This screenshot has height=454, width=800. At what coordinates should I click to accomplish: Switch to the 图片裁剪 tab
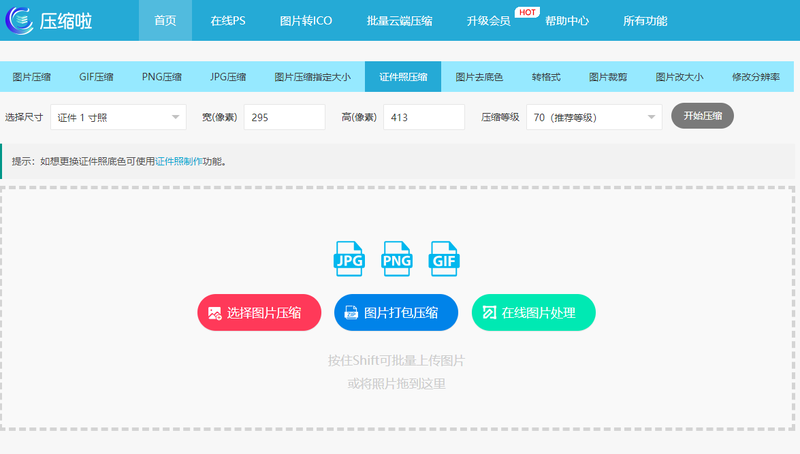[x=608, y=77]
